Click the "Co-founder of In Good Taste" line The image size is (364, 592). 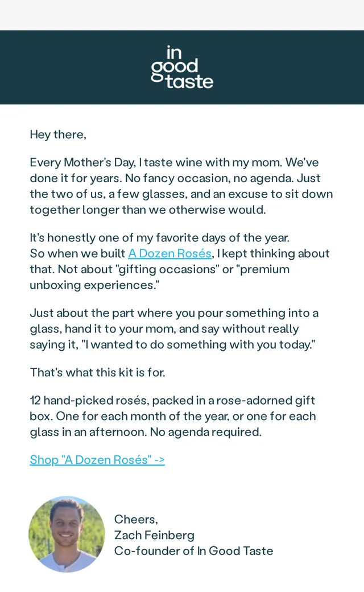(193, 551)
